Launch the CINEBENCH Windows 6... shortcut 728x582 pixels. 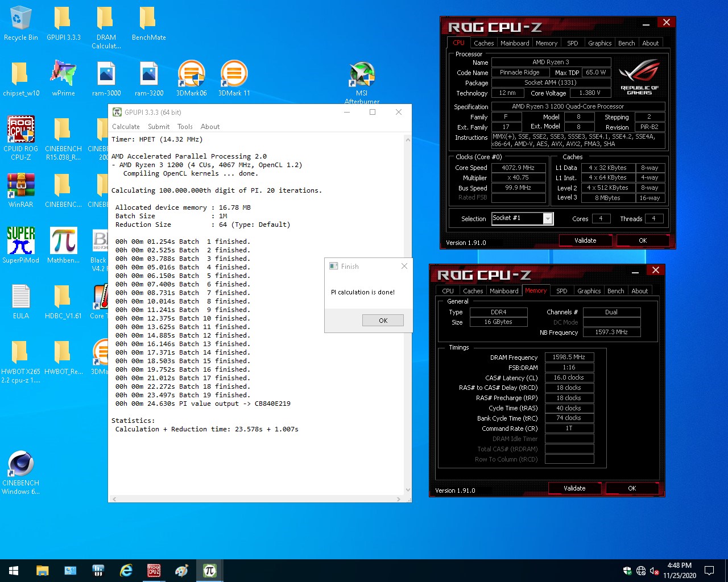pyautogui.click(x=21, y=472)
